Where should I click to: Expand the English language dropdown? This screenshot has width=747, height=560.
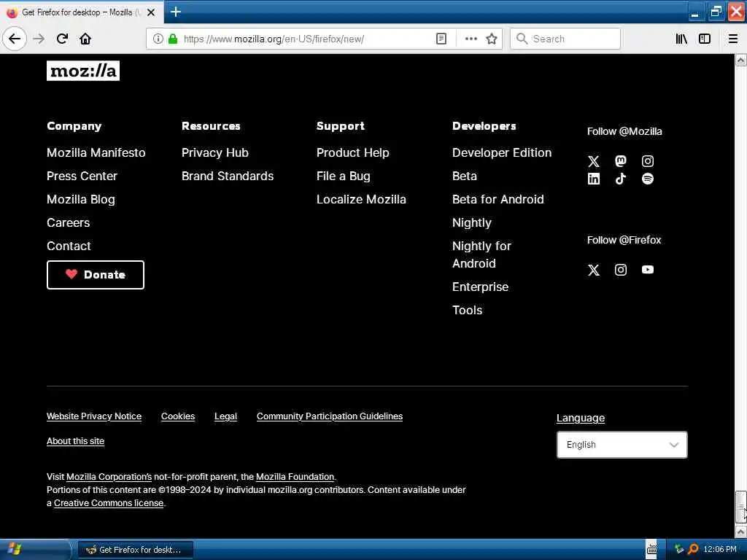pyautogui.click(x=622, y=445)
